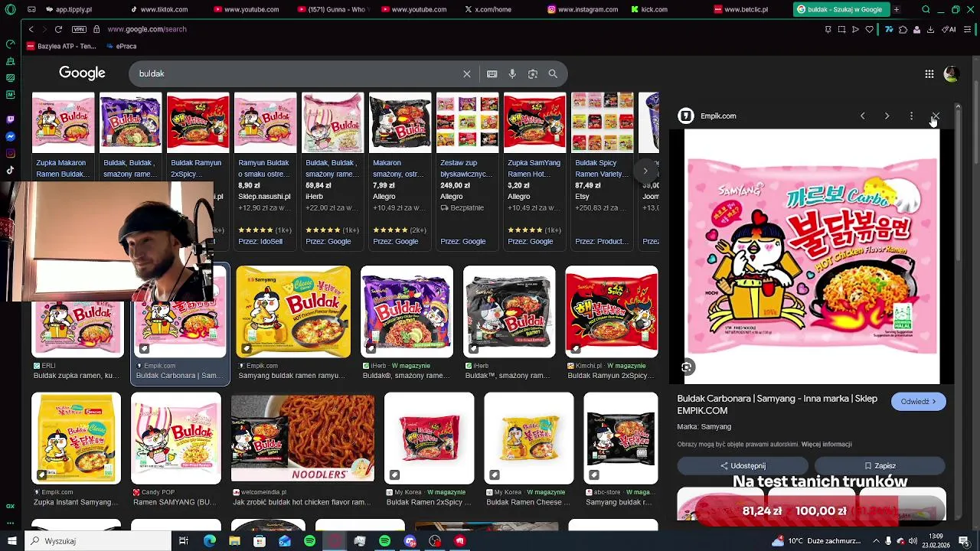Open Google's on-screen keyboard tool

click(x=492, y=74)
